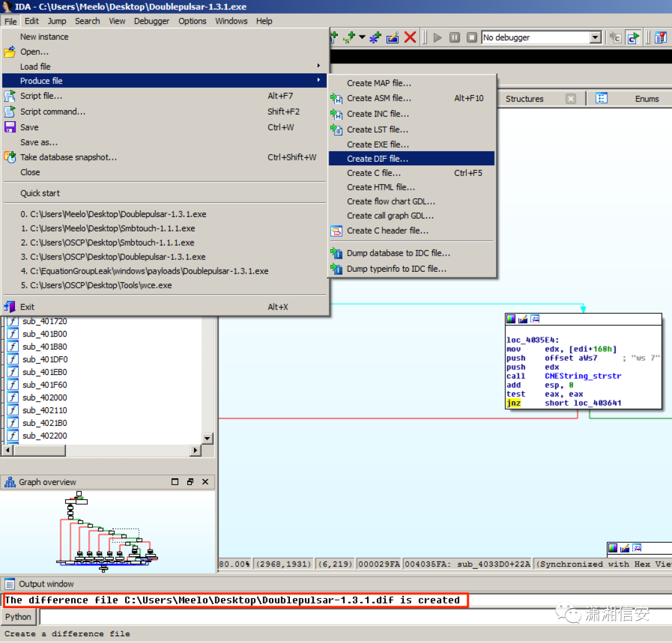
Task: Open recent file C:\Users\Meelo\Desktop\Smbtouch-1.1.1.exe
Action: pos(164,228)
